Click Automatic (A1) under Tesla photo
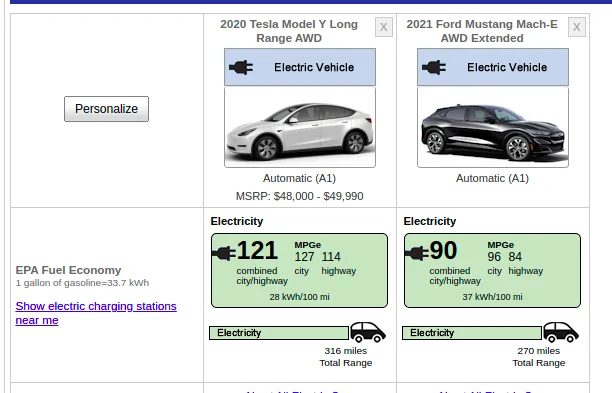This screenshot has width=612, height=393. pos(299,178)
